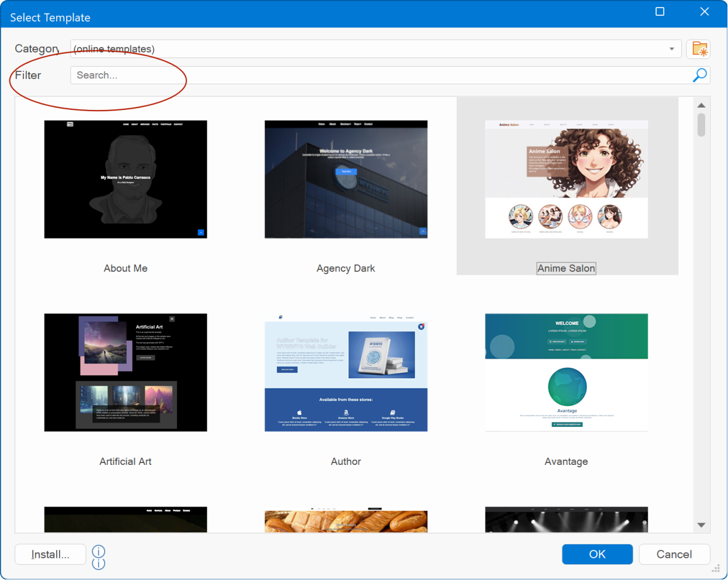Click the template list scroll-down arrow

(701, 525)
